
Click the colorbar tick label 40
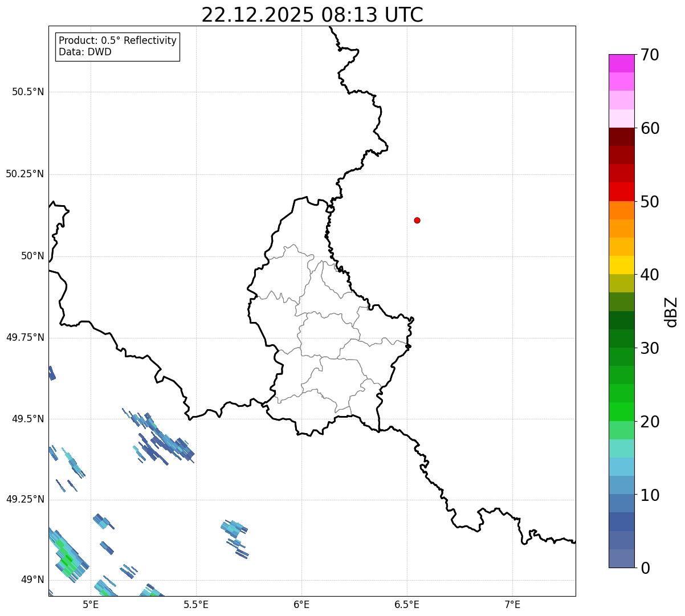tap(650, 275)
